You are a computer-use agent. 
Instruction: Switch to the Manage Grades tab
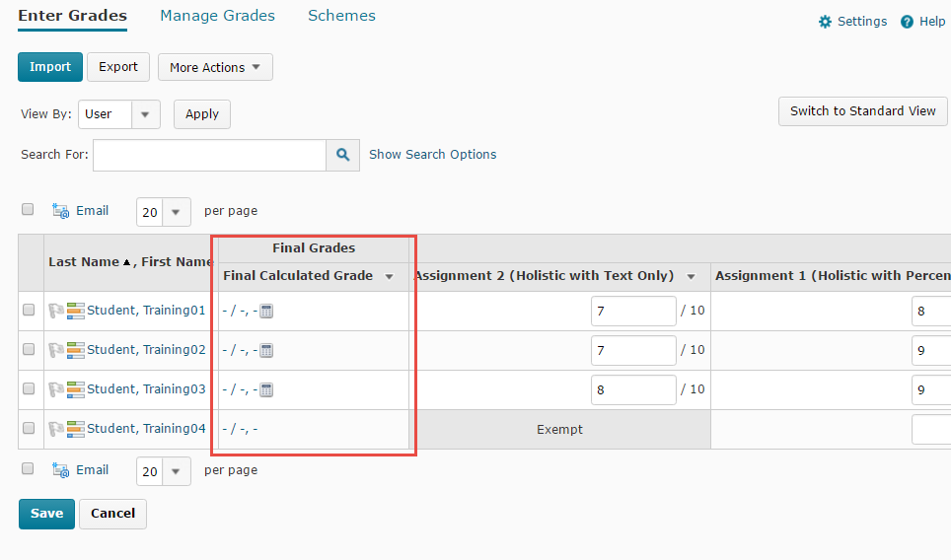coord(217,16)
